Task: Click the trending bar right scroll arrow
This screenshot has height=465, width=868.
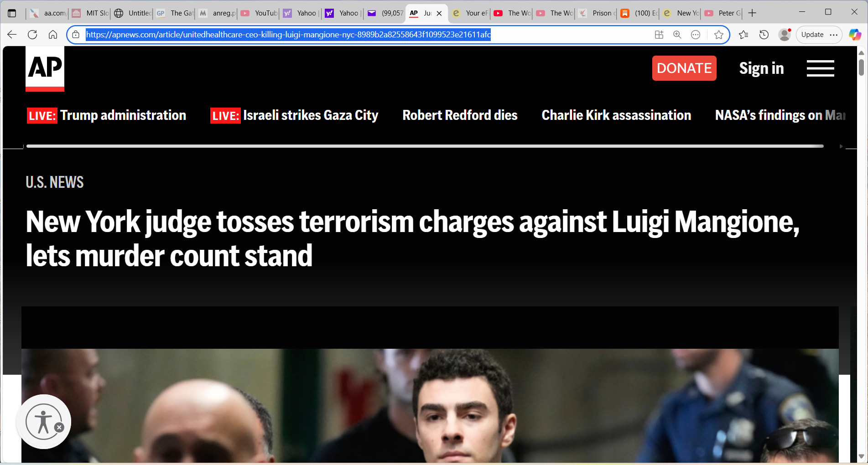Action: pos(842,146)
